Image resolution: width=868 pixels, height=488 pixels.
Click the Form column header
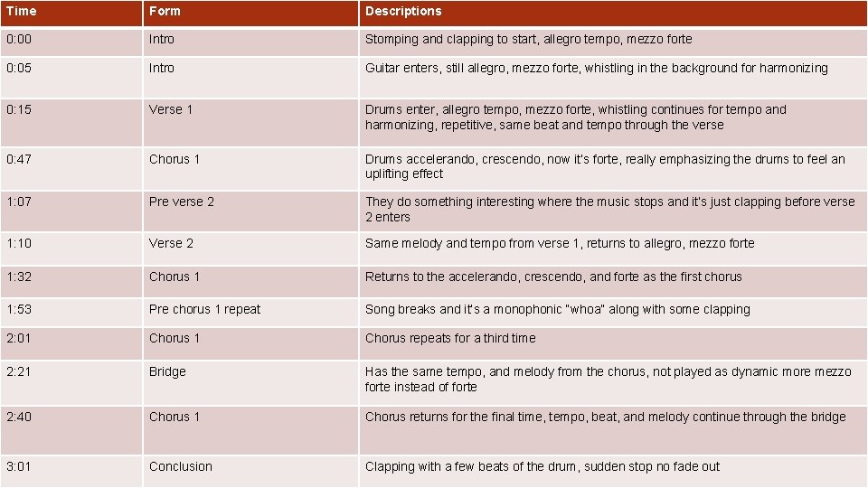click(165, 11)
